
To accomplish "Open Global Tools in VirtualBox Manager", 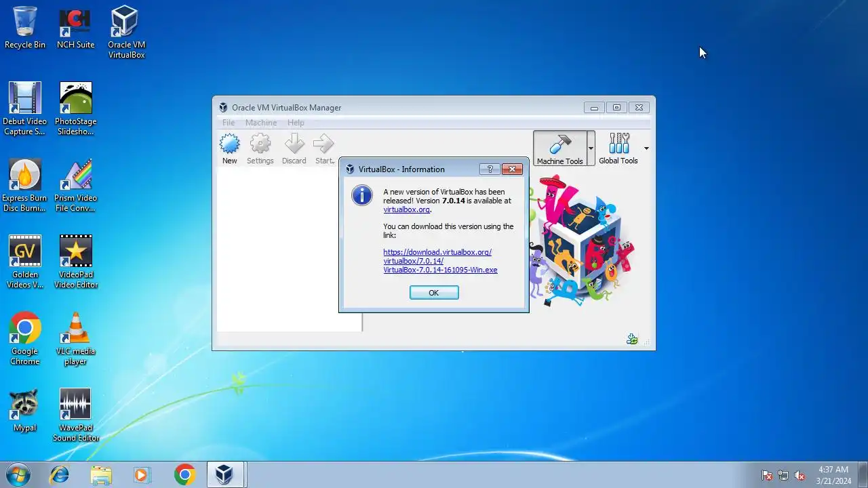I will coord(618,148).
